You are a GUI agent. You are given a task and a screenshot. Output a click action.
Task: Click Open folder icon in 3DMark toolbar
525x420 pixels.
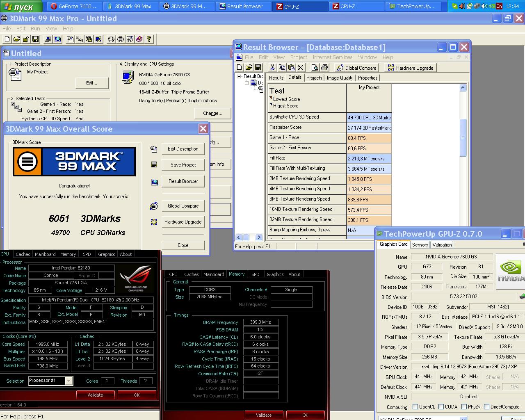(16, 39)
